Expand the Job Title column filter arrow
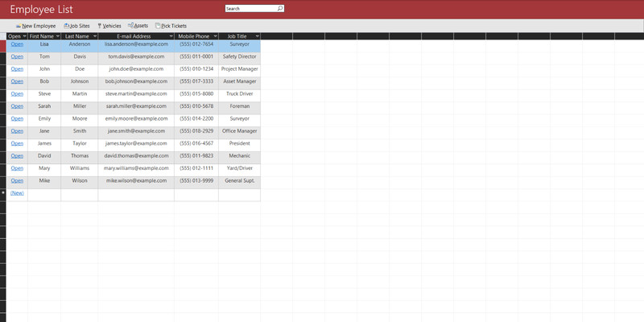 pyautogui.click(x=257, y=36)
